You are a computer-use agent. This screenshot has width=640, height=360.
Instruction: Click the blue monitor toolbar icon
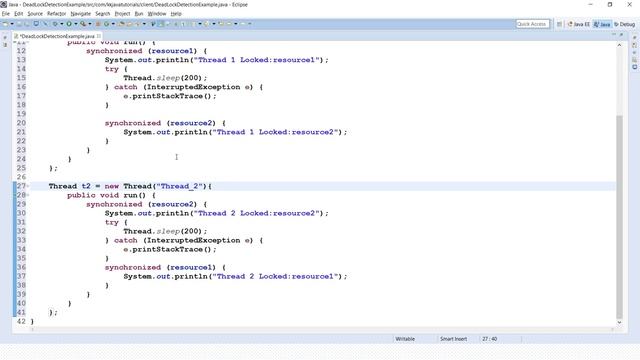pos(36,24)
